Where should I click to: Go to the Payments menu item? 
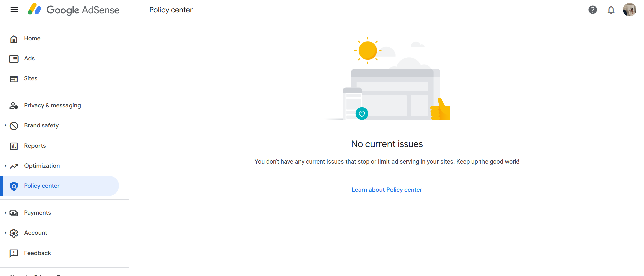(x=38, y=213)
